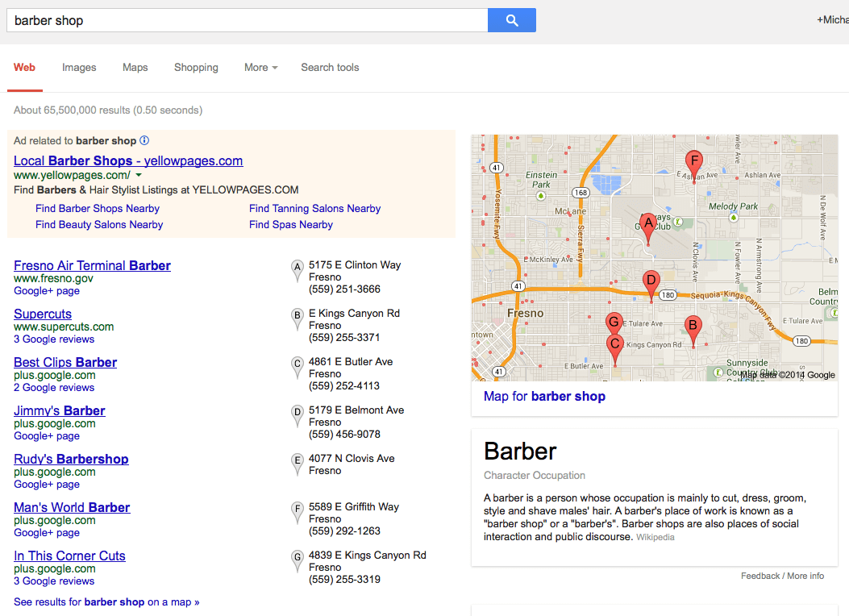Viewport: 849px width, 616px height.
Task: Open Google+ page for Man's World Barber
Action: [x=47, y=533]
